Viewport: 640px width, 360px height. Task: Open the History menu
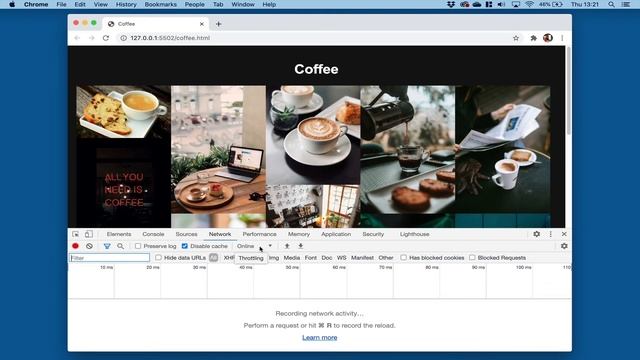[126, 4]
